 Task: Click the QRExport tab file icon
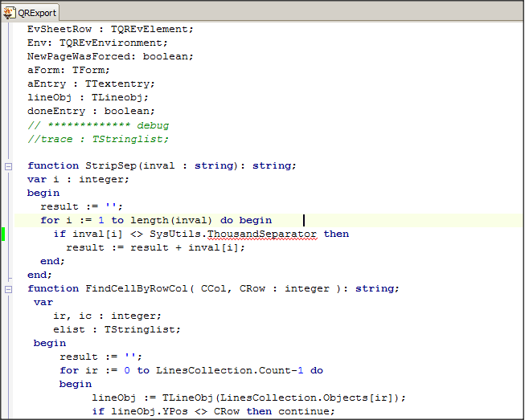point(9,13)
